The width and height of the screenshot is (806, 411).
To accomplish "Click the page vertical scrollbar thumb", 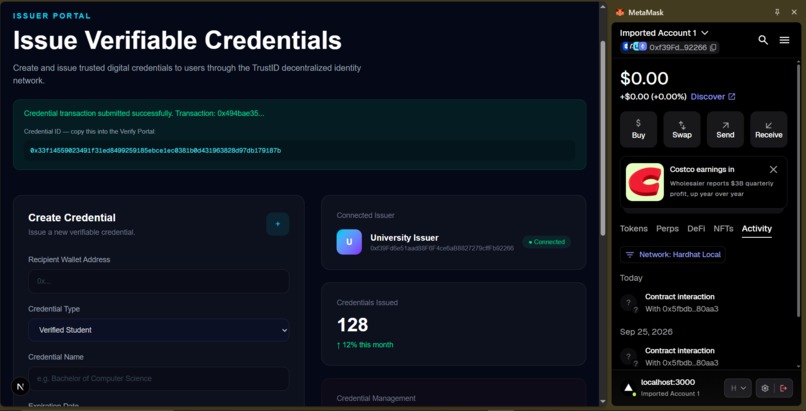I will [602, 138].
